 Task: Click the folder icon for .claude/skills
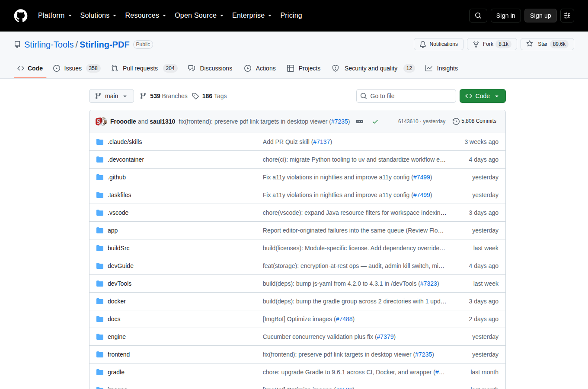[x=100, y=142]
